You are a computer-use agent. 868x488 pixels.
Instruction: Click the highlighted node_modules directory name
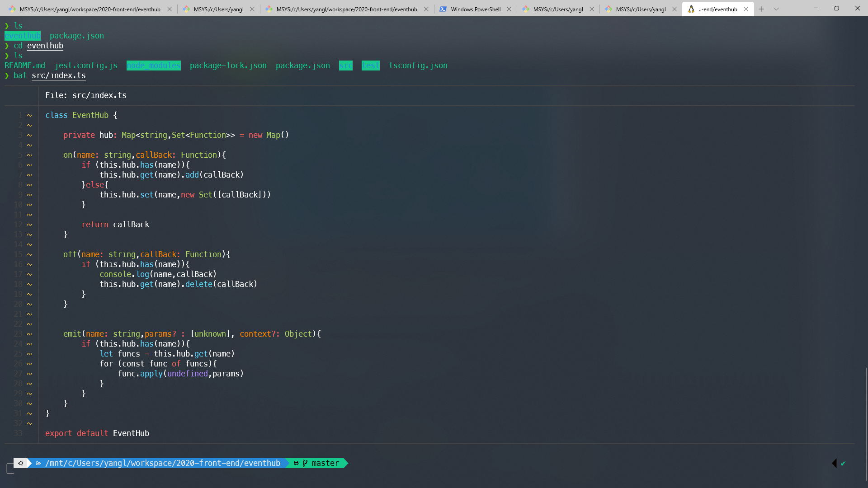(153, 66)
